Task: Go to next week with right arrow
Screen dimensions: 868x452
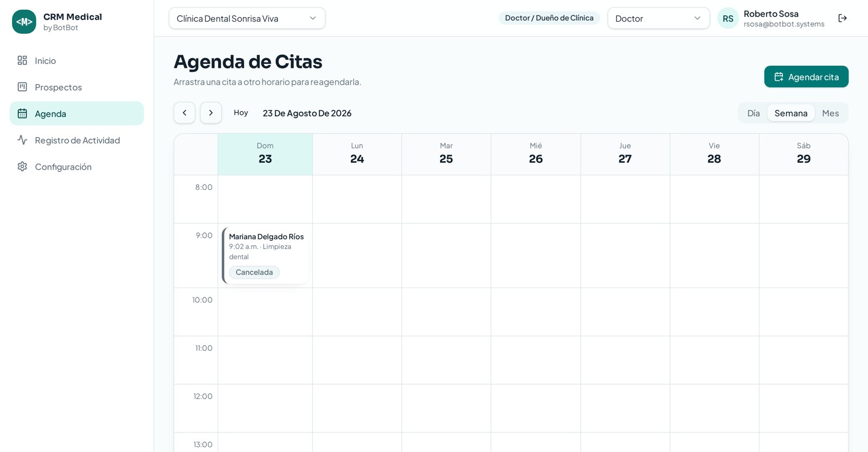Action: (211, 113)
